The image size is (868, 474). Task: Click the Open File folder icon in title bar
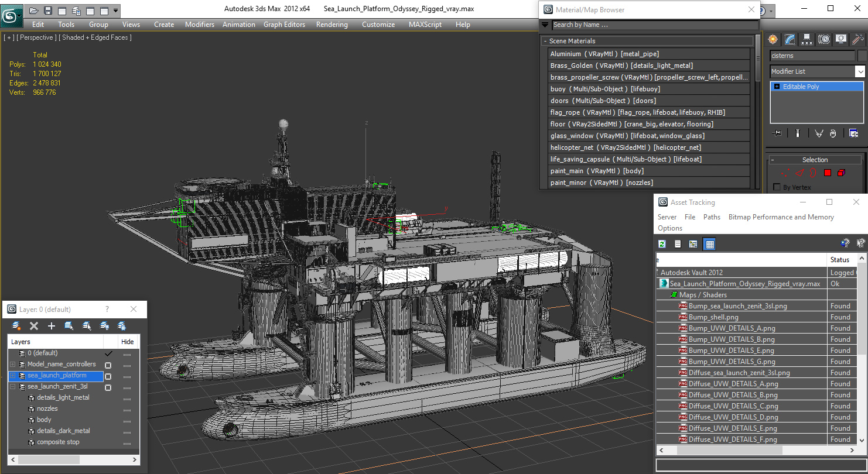pos(34,11)
